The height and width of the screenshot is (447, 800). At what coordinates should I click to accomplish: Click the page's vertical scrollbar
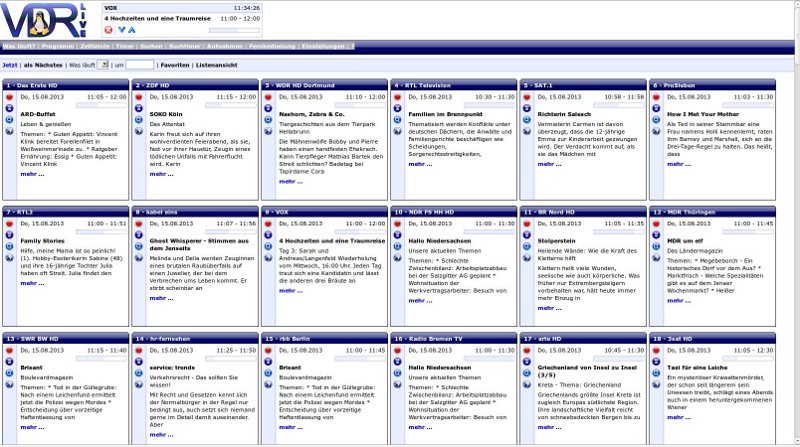795,224
